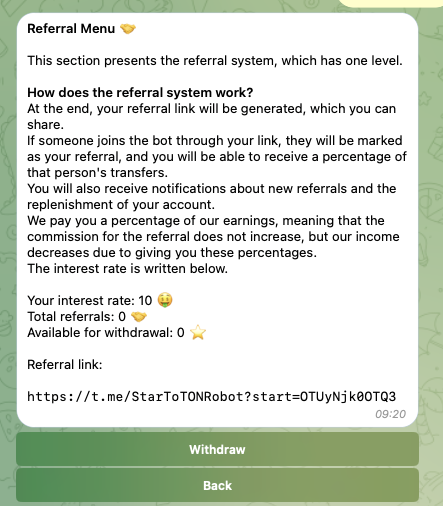
Task: Click the yellow bubble at the top right
Action: (x=391, y=3)
